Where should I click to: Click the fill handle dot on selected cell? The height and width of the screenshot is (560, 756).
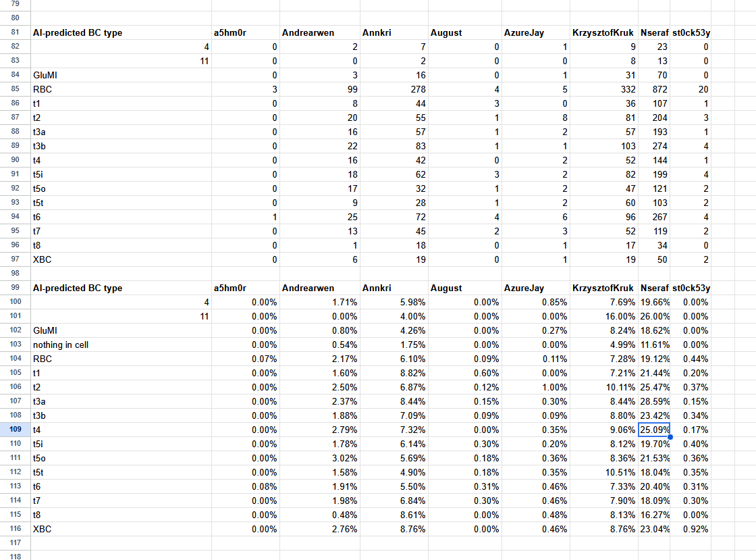pos(670,437)
